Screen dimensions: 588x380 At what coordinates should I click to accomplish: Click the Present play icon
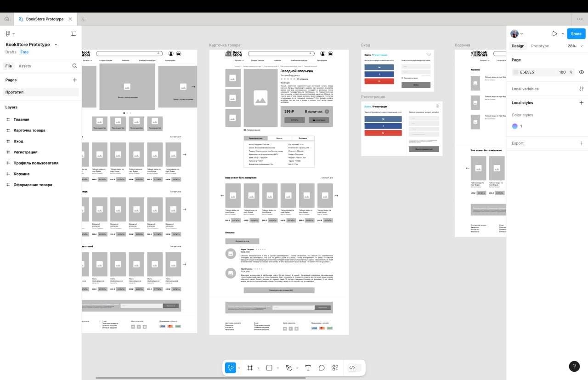coord(554,34)
